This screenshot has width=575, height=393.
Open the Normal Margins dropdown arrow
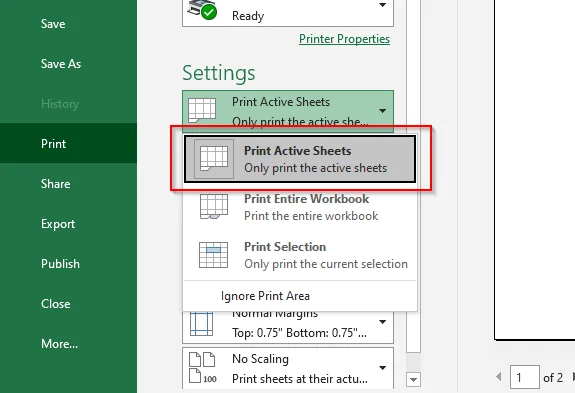tap(382, 322)
